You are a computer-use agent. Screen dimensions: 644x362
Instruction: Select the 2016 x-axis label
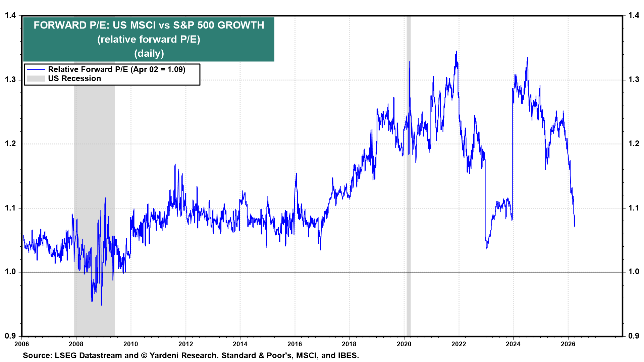pos(296,344)
